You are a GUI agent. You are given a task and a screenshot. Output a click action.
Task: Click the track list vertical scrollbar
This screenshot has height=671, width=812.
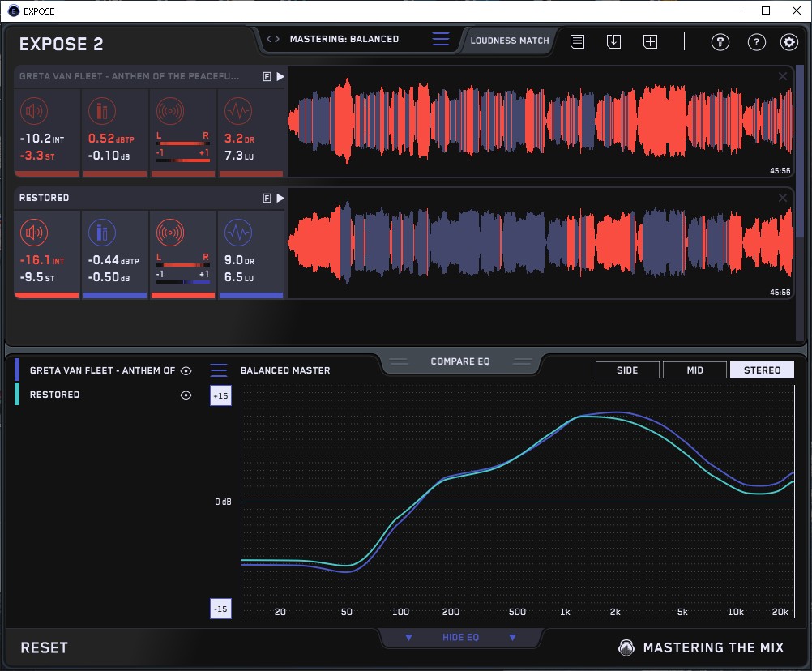(x=801, y=150)
